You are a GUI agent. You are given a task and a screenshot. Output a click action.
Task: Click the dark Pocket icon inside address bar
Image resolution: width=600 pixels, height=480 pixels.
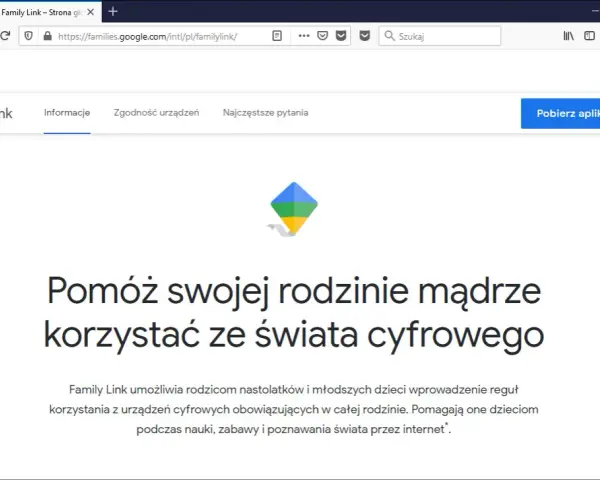[341, 36]
